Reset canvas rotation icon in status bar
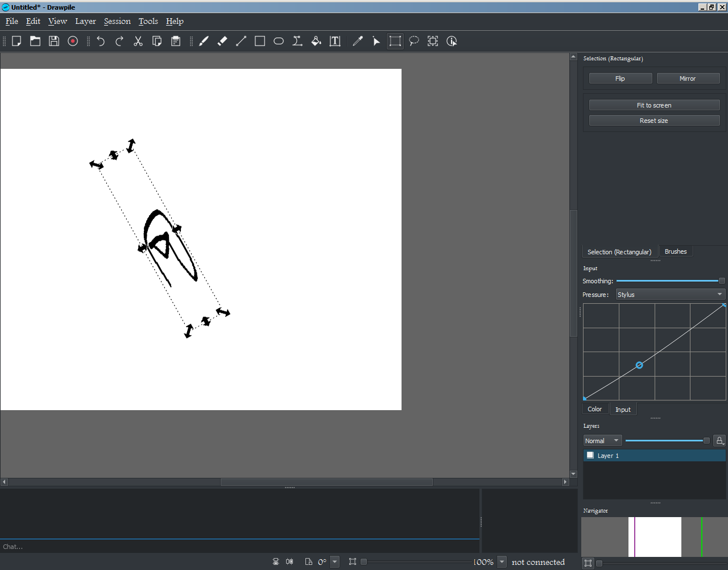Screen dimensions: 728x570 (308, 561)
